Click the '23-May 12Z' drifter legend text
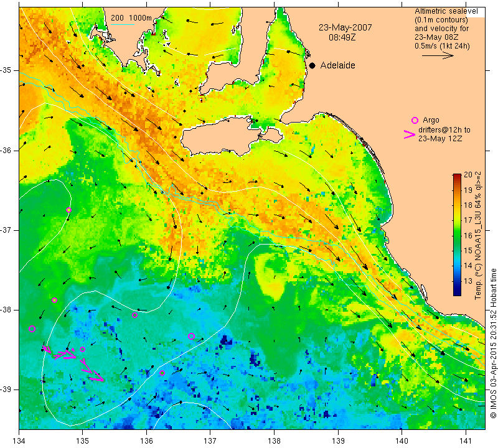 pos(440,139)
